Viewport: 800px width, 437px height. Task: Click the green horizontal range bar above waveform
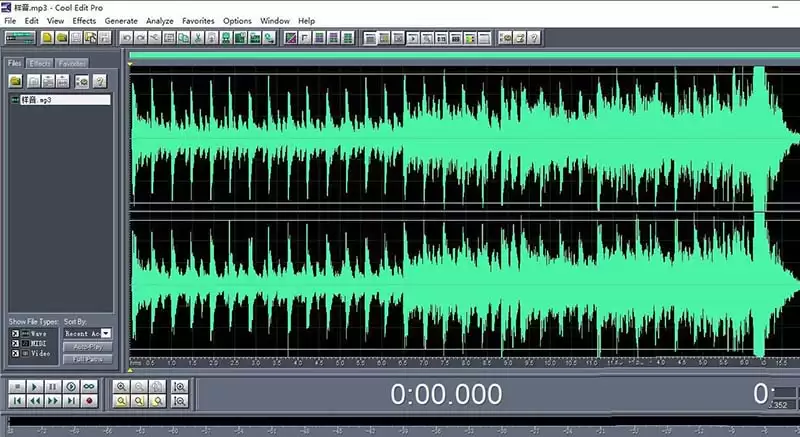(x=464, y=55)
